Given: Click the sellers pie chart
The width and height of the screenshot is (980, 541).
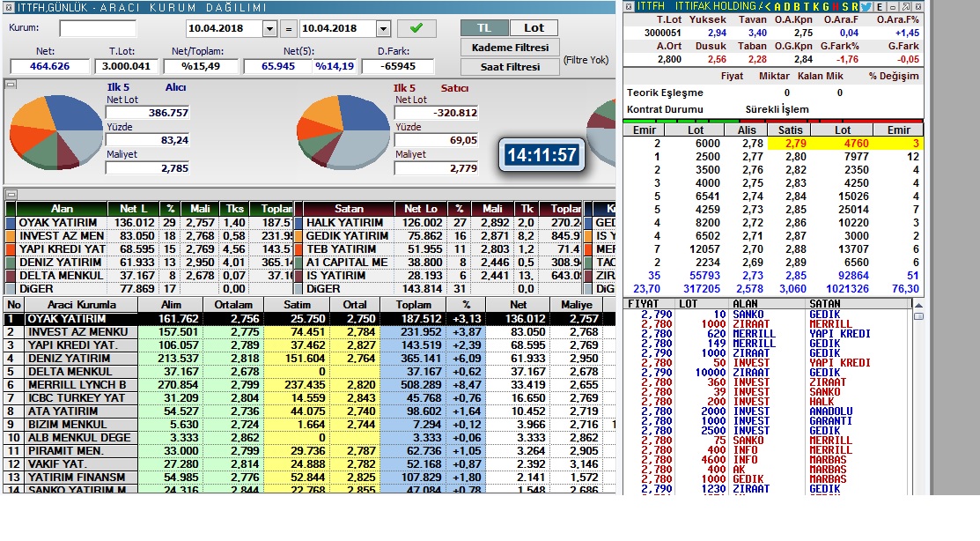Looking at the screenshot, I should tap(343, 131).
